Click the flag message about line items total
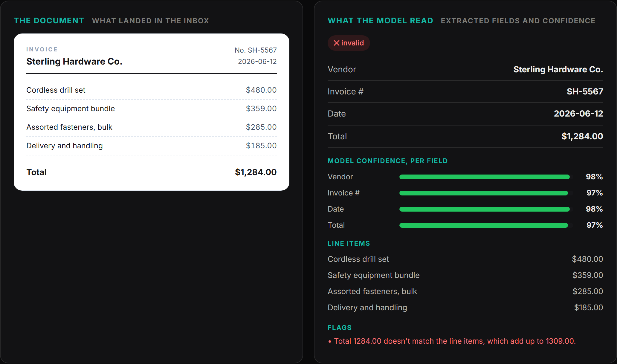This screenshot has width=617, height=364. point(455,341)
